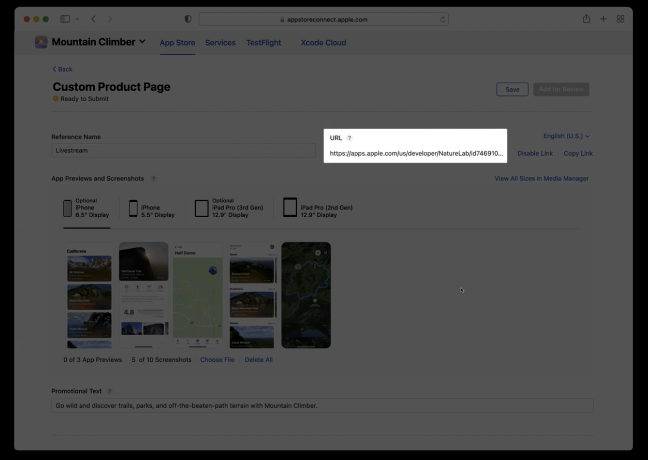Select iPad Pro (3rd Gen) 12.9" Display tab
This screenshot has height=460, width=648.
229,208
